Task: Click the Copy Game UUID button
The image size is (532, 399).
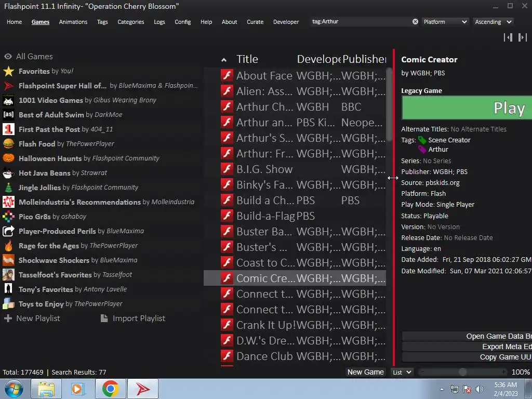Action: tap(467, 357)
